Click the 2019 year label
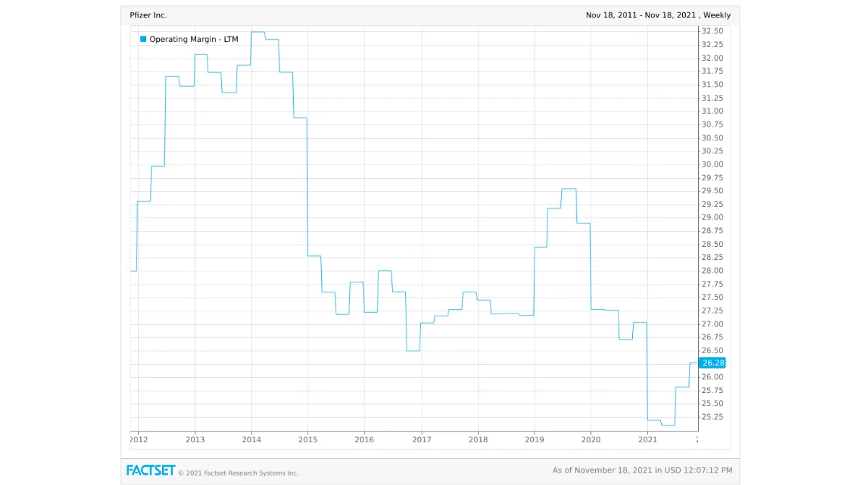This screenshot has width=868, height=485. click(535, 439)
